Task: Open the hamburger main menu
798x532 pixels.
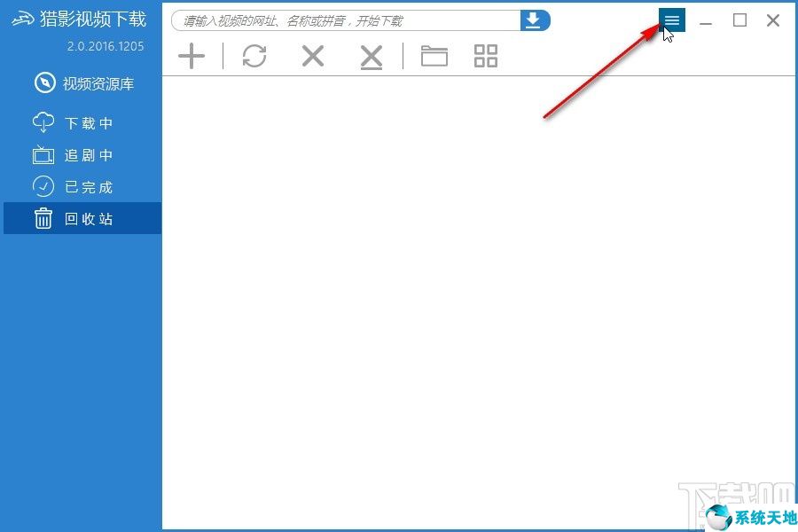Action: [x=672, y=20]
